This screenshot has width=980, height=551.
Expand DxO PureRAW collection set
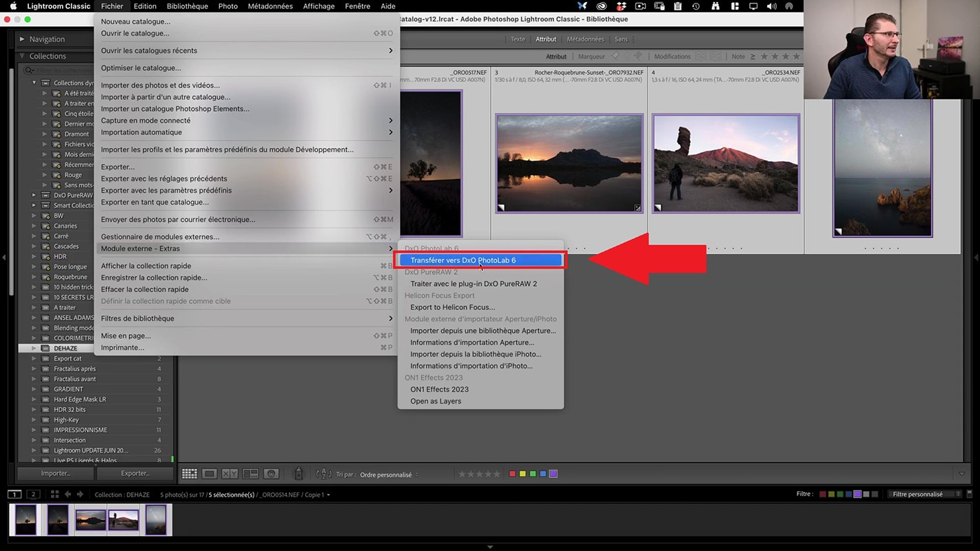(x=34, y=195)
